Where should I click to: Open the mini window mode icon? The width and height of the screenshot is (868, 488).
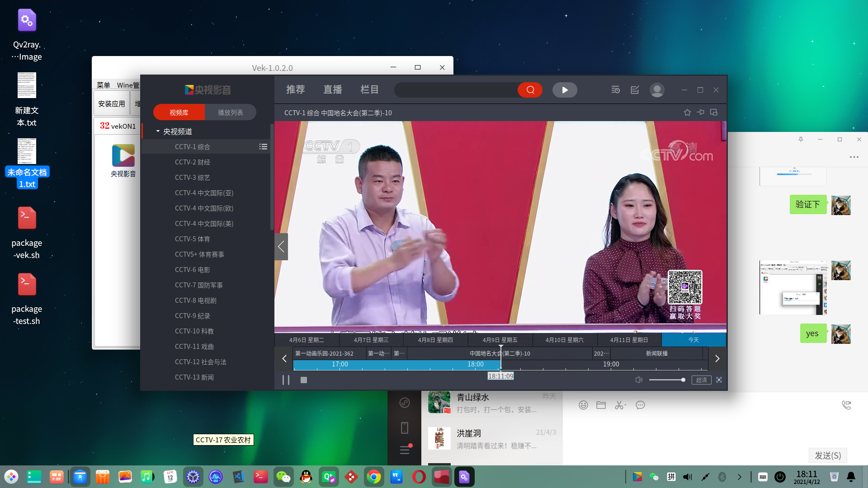point(714,113)
